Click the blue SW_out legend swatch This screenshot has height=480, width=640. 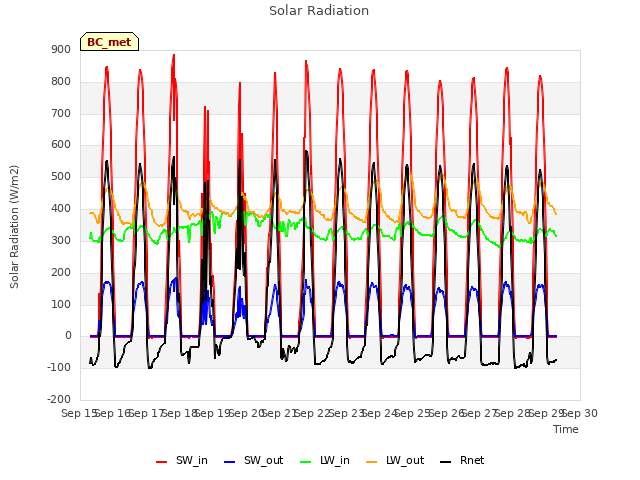click(x=230, y=462)
